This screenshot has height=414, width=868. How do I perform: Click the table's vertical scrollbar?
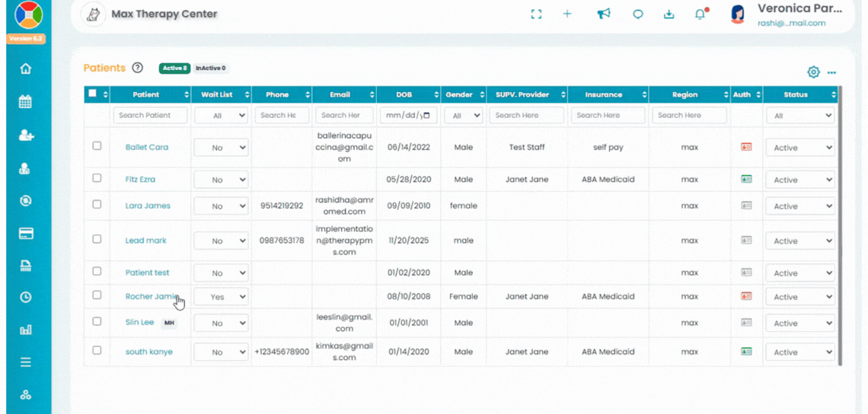[x=841, y=226]
